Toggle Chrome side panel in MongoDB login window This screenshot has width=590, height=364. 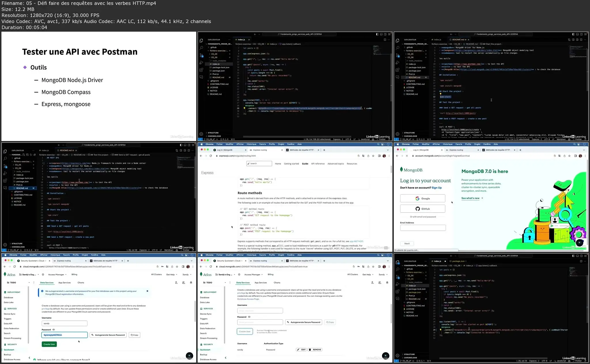point(575,156)
